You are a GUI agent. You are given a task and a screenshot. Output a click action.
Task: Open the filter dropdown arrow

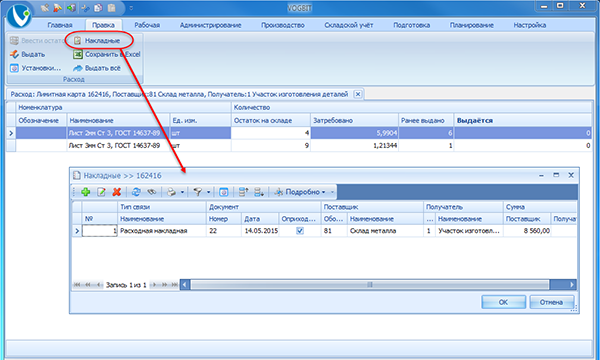click(x=209, y=192)
